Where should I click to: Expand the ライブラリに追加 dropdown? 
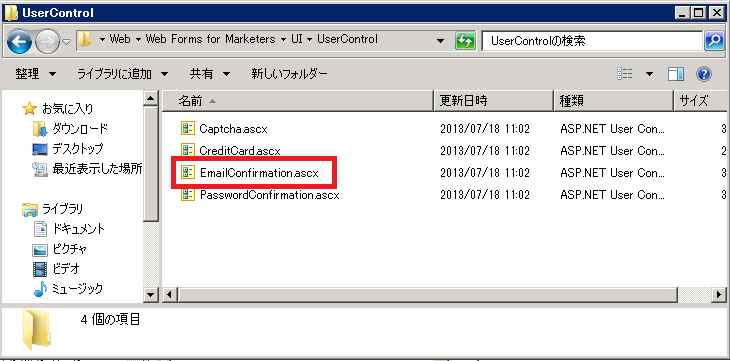coord(122,74)
